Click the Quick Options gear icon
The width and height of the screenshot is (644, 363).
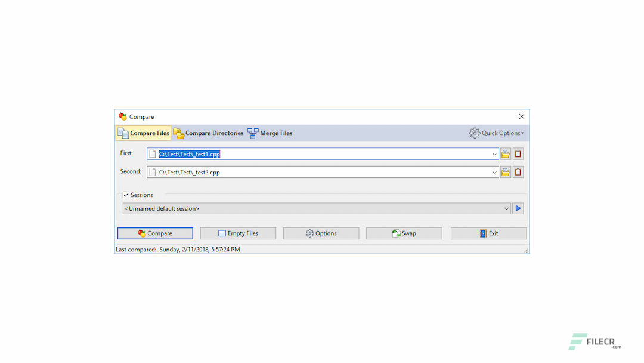[475, 133]
